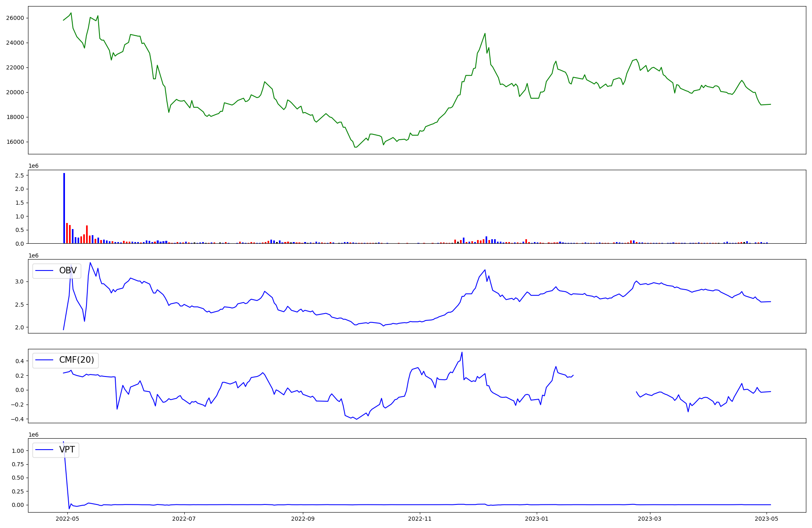Click the blue line sample in OBV legend
This screenshot has width=812, height=528.
coord(45,270)
